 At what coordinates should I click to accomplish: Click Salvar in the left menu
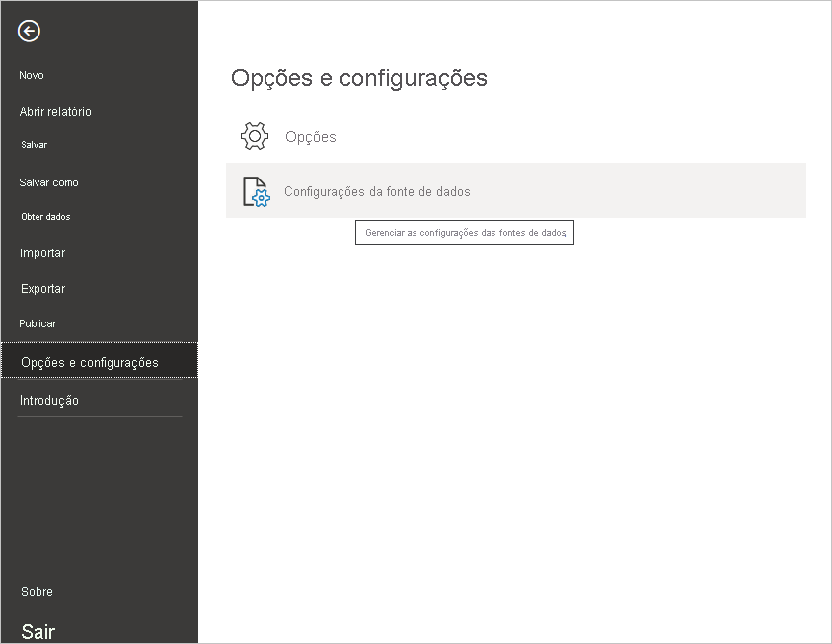click(34, 144)
